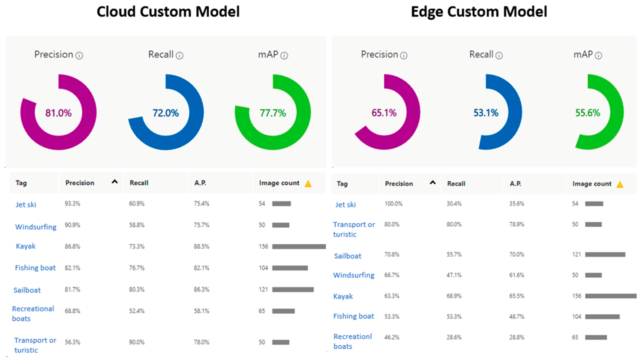Click info icon next to Edge Recall
Image resolution: width=644 pixels, height=361 pixels.
(499, 56)
